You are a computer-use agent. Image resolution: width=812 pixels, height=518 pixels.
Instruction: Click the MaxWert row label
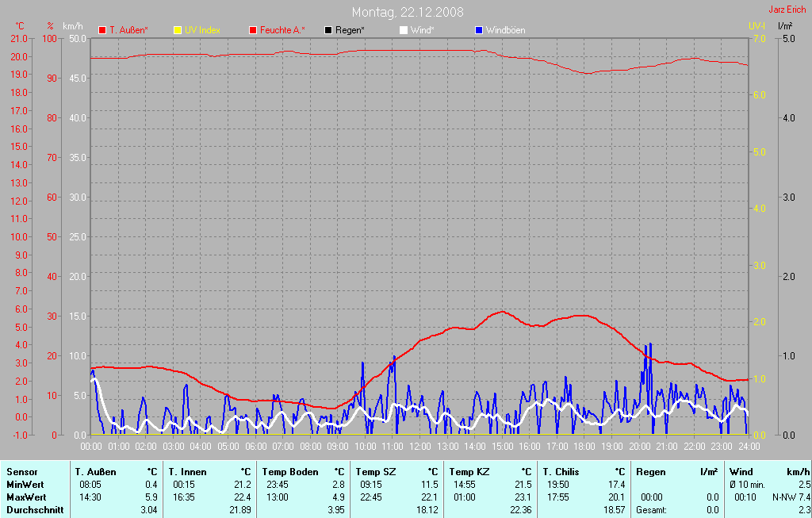pyautogui.click(x=26, y=497)
